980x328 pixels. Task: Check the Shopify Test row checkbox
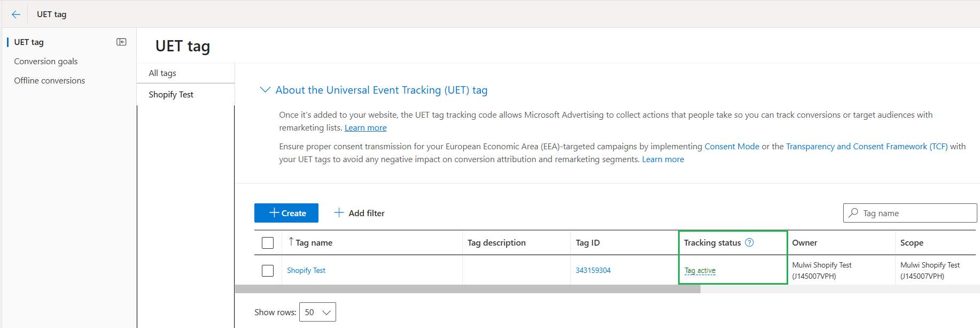point(268,271)
